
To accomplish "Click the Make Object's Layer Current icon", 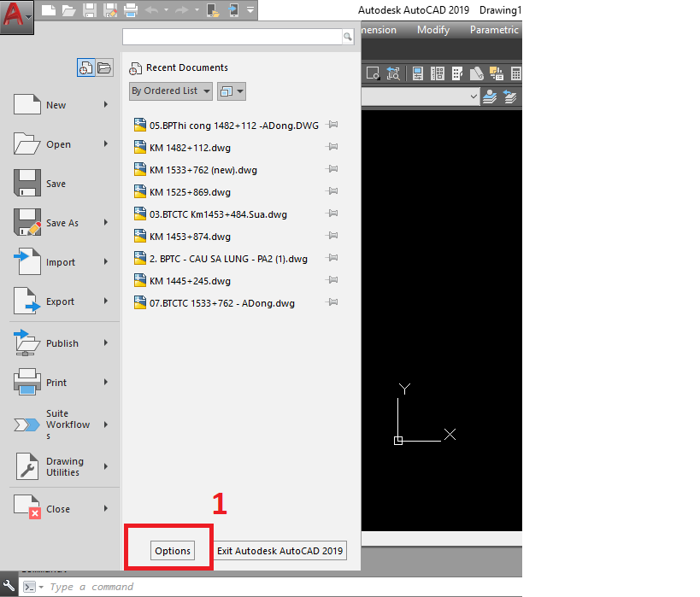I will coord(491,97).
